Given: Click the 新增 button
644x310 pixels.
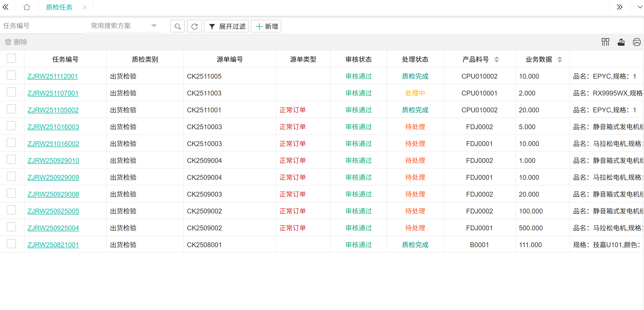Looking at the screenshot, I should pos(266,26).
